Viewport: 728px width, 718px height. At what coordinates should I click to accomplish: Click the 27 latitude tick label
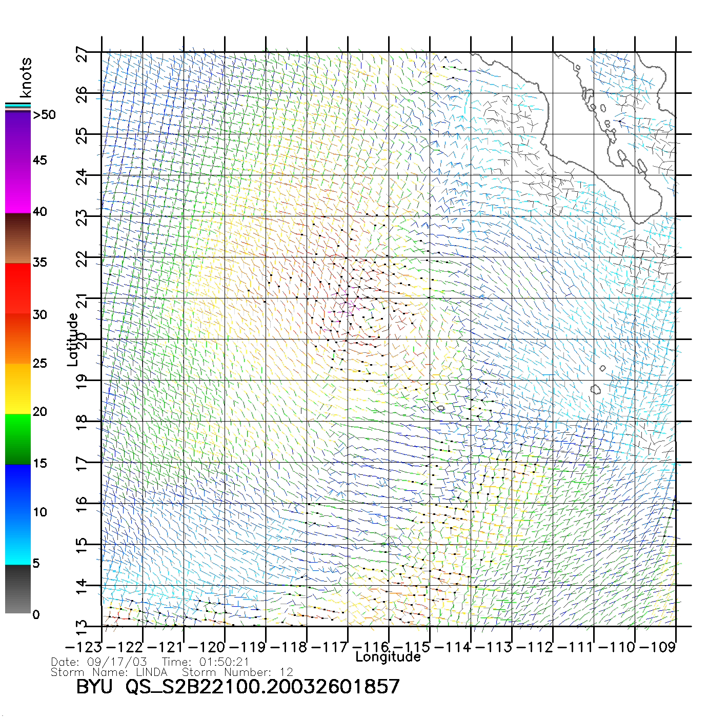click(x=82, y=54)
